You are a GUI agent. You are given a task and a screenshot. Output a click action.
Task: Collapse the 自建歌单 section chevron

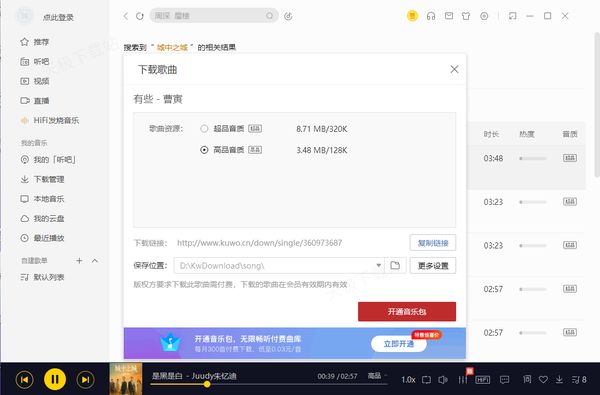click(x=95, y=261)
